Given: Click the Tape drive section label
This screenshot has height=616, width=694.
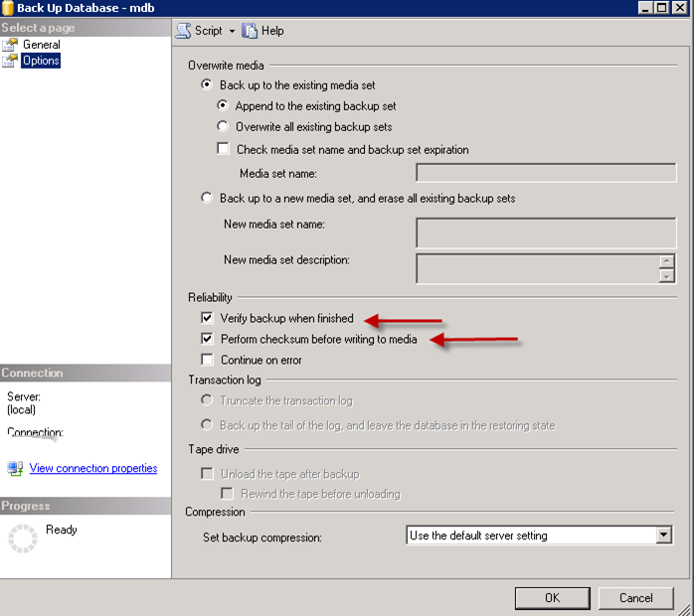Looking at the screenshot, I should click(x=214, y=449).
